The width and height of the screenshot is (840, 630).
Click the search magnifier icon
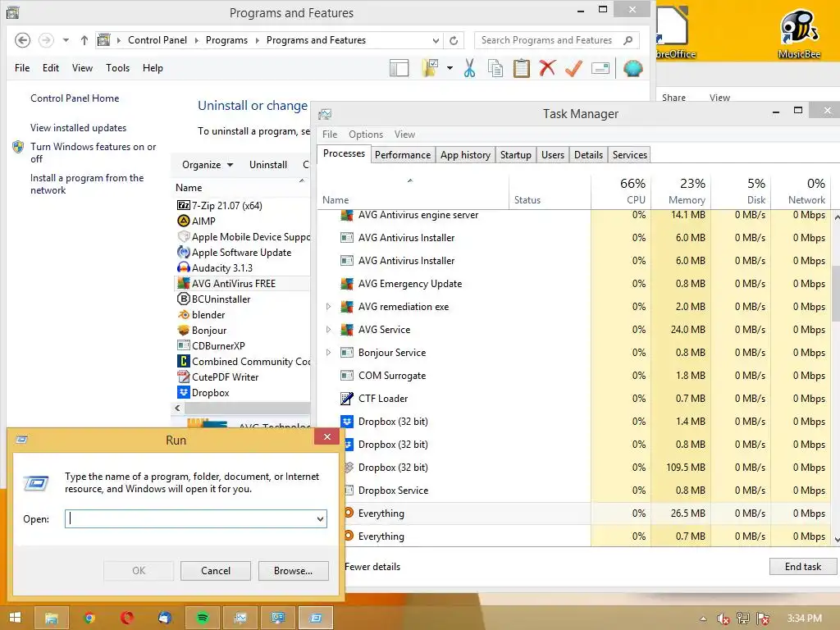point(628,40)
